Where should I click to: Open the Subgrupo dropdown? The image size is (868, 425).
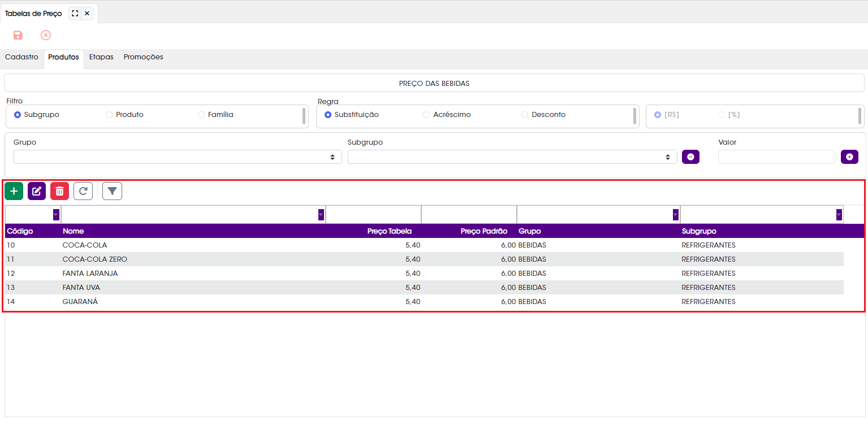click(x=512, y=157)
